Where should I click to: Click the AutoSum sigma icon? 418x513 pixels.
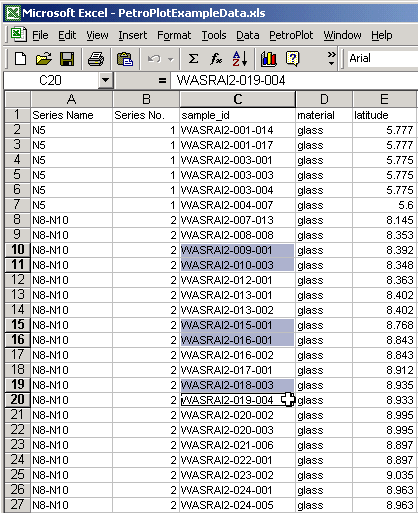click(x=193, y=59)
